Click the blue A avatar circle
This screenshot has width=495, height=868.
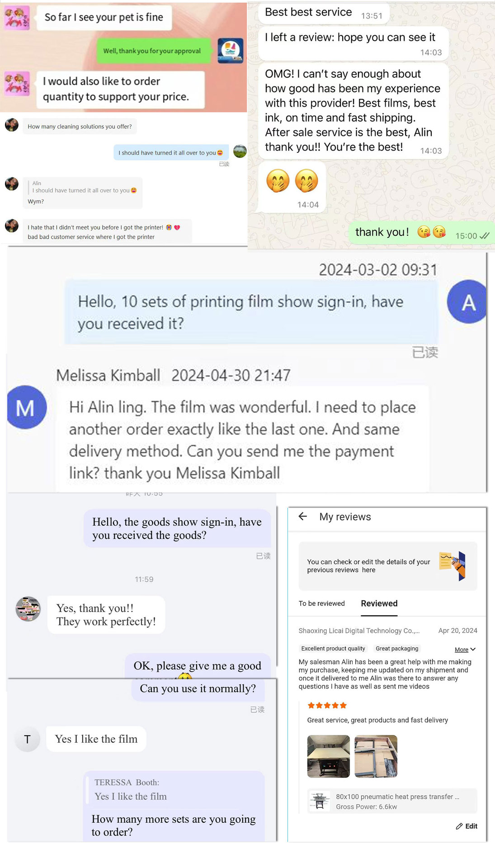(x=468, y=302)
